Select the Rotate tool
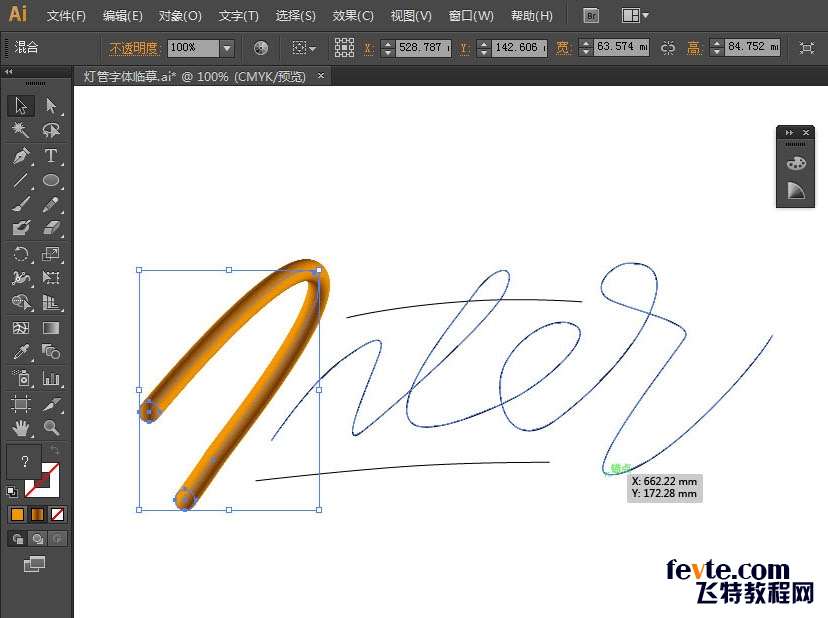This screenshot has height=618, width=828. click(x=21, y=254)
